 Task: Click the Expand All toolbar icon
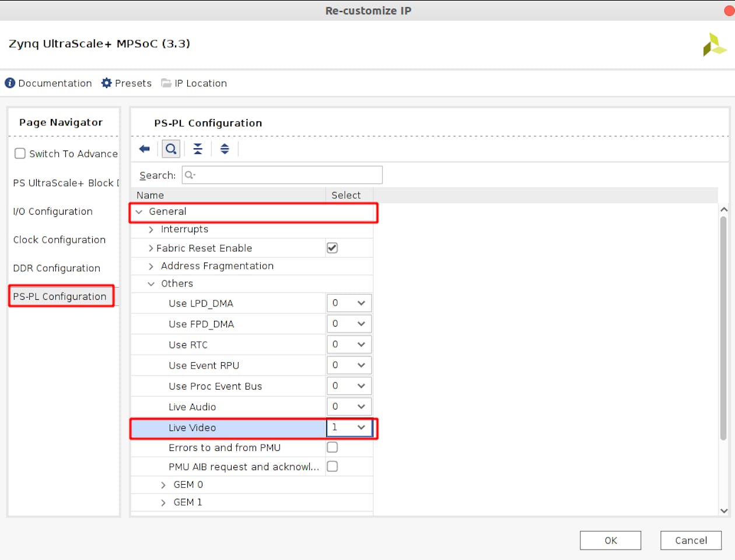pos(225,149)
